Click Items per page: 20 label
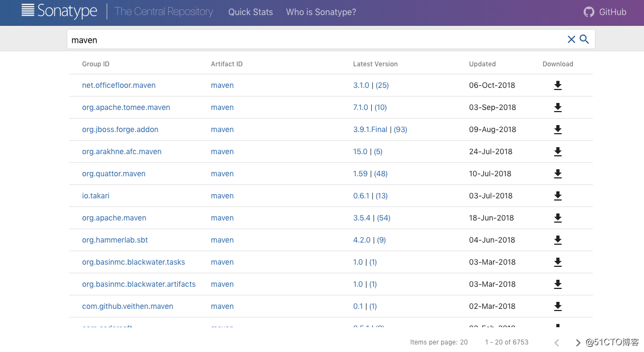The height and width of the screenshot is (352, 644). (x=439, y=342)
